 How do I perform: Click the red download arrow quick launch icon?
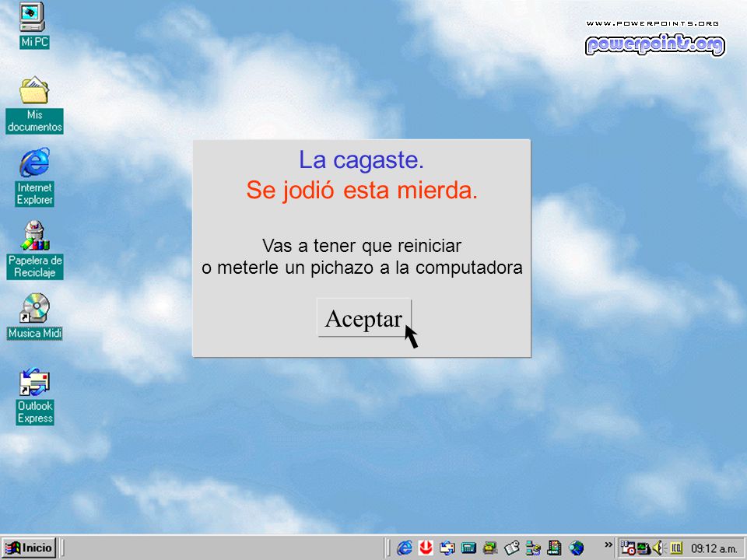tap(426, 548)
